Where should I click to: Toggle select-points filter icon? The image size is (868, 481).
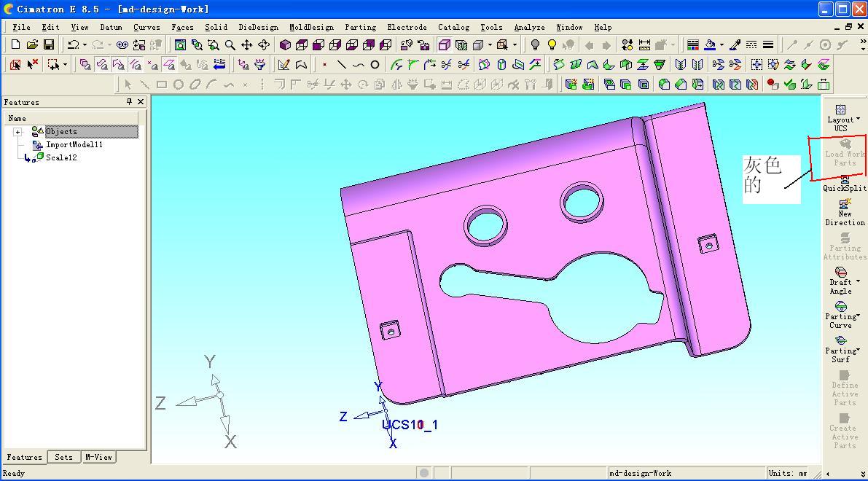(152, 65)
